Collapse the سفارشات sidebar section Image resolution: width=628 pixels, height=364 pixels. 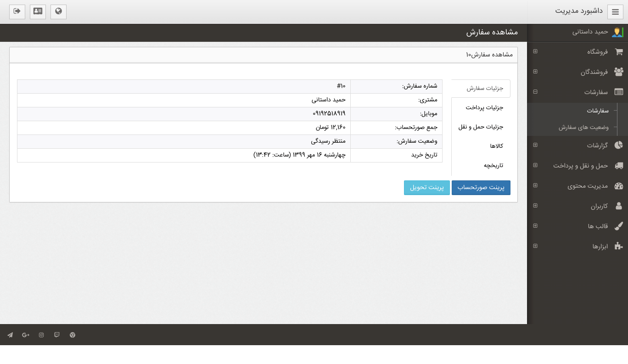pyautogui.click(x=596, y=92)
